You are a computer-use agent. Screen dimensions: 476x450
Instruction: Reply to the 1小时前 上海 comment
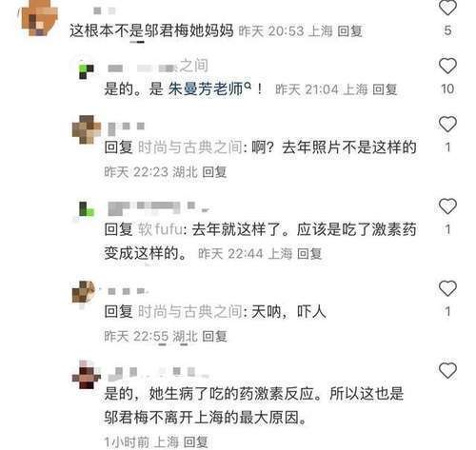pyautogui.click(x=195, y=441)
